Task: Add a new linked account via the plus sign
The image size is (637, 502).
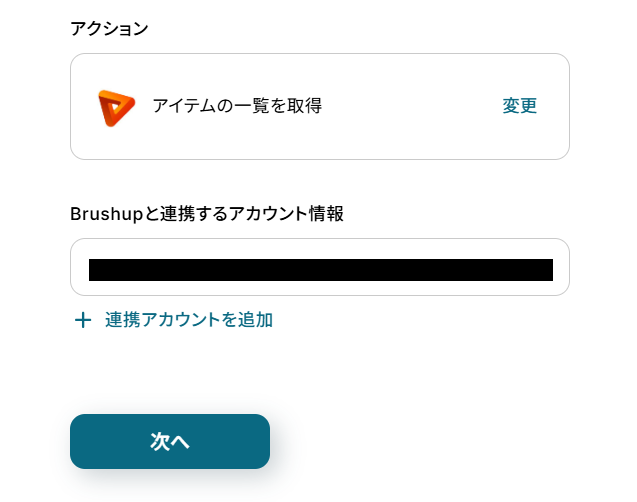Action: coord(83,320)
